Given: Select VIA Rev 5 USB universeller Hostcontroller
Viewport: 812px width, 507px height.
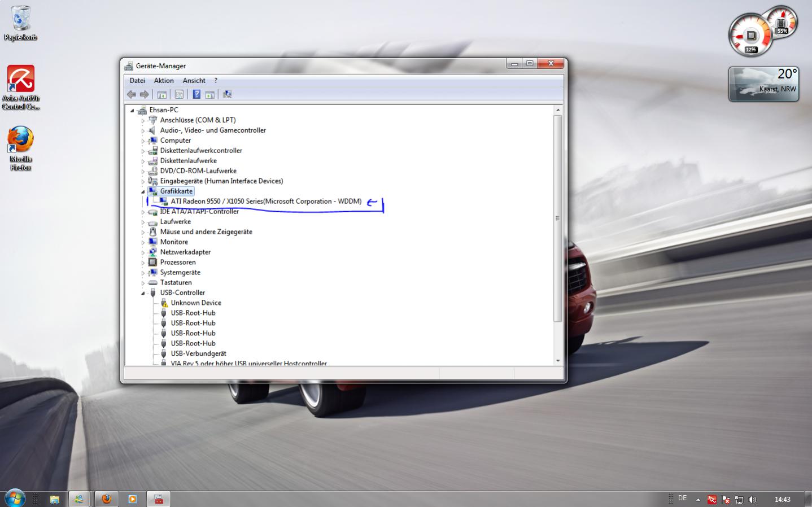Looking at the screenshot, I should pyautogui.click(x=248, y=363).
